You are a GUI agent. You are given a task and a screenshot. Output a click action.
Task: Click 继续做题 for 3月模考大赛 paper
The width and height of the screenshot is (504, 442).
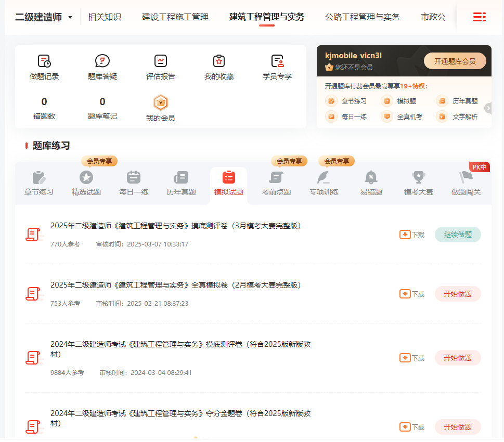(458, 235)
